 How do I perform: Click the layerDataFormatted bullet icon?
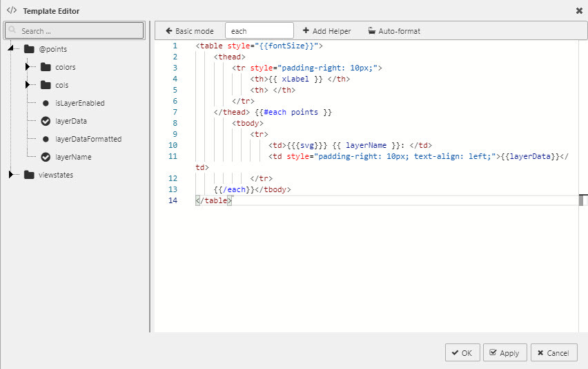point(46,139)
